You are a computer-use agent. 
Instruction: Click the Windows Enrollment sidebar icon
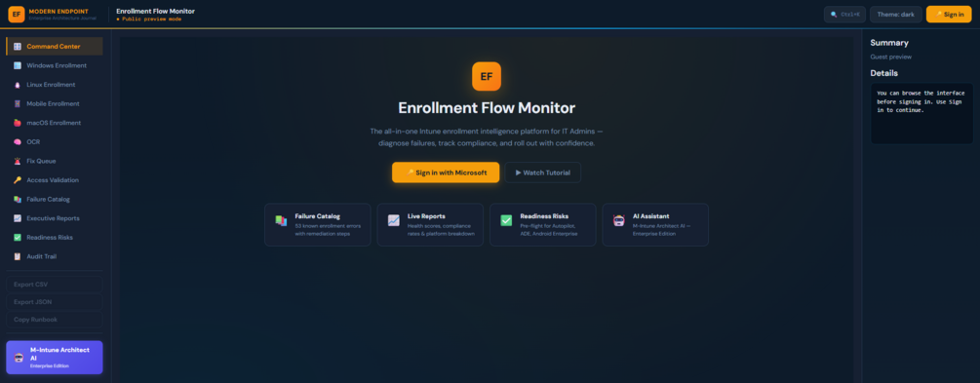tap(18, 65)
